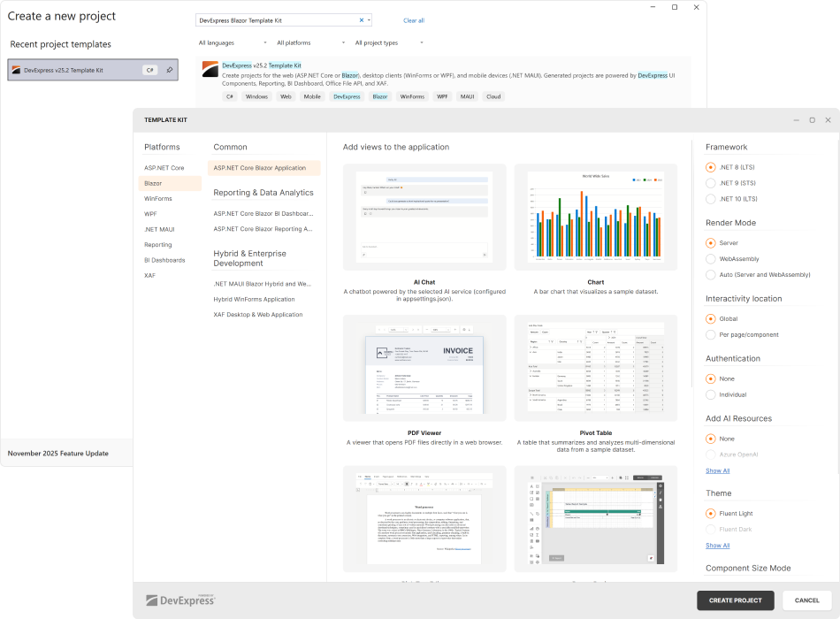The height and width of the screenshot is (619, 840).
Task: Pin the DevExpress v25.2 Template Kit recent template
Action: [170, 70]
